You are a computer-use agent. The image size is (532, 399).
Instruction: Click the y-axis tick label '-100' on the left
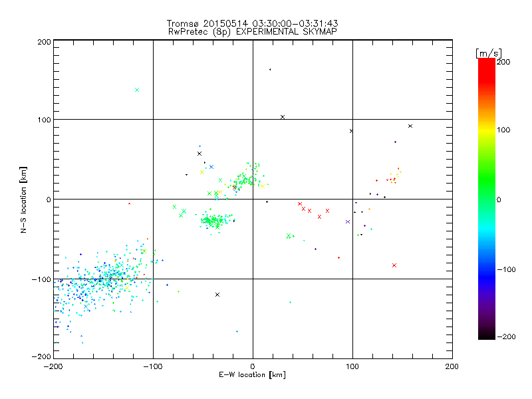pos(41,279)
